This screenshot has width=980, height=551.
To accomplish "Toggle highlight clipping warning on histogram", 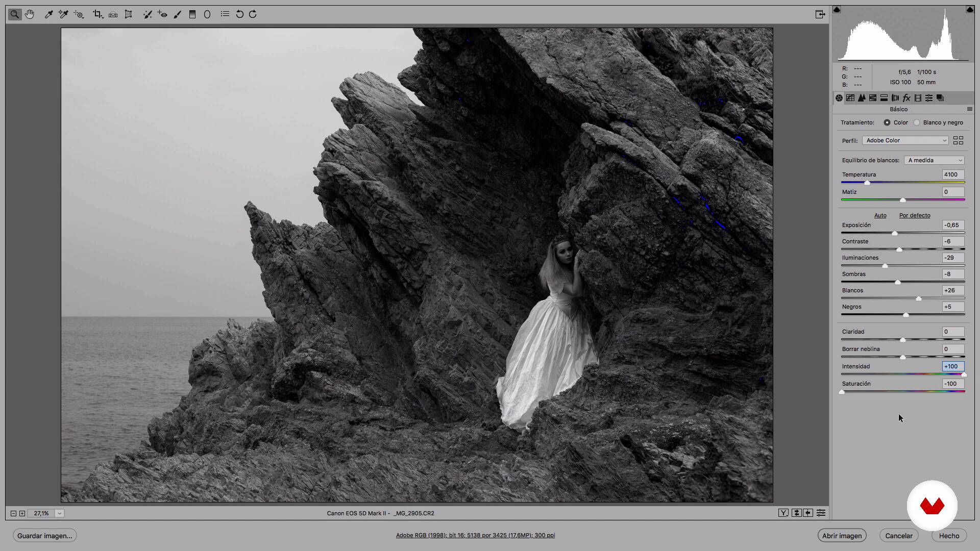I will click(x=970, y=9).
